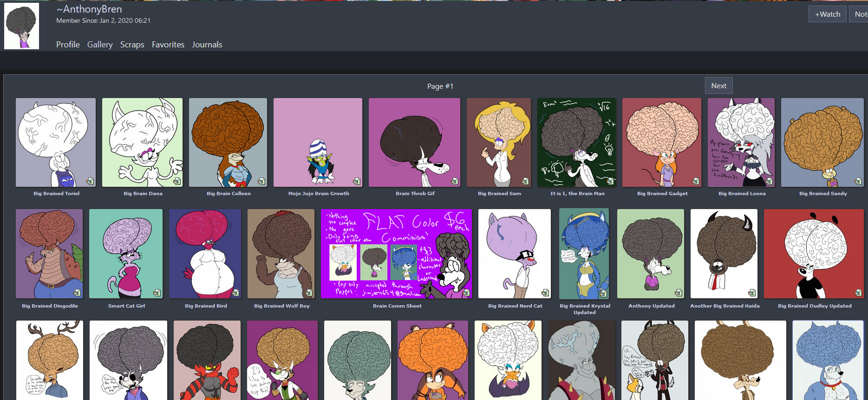
Task: Open the Big Brained Bird thumbnail
Action: (x=205, y=254)
